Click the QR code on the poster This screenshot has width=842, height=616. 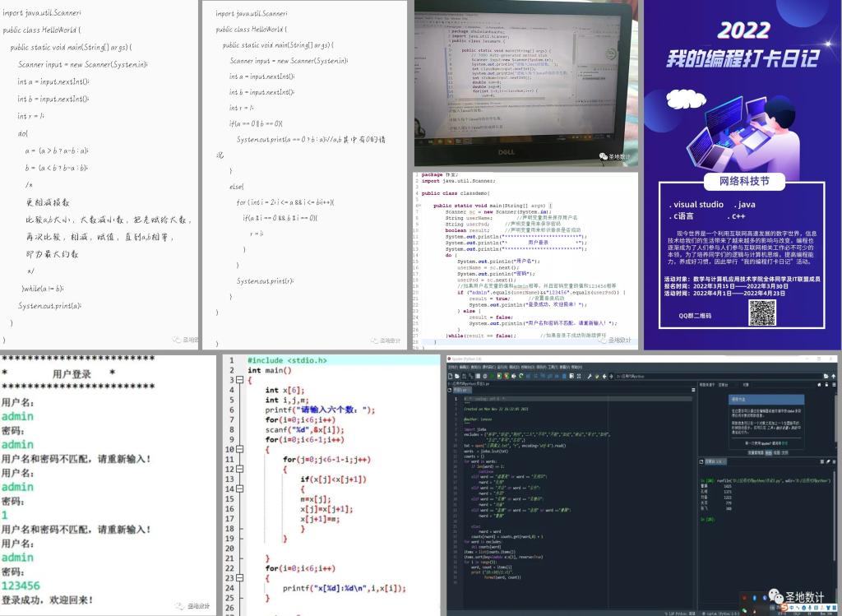coord(762,313)
